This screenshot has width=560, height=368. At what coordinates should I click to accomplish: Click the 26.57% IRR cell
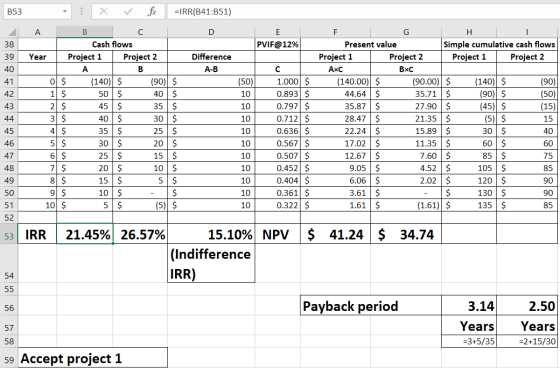click(140, 234)
